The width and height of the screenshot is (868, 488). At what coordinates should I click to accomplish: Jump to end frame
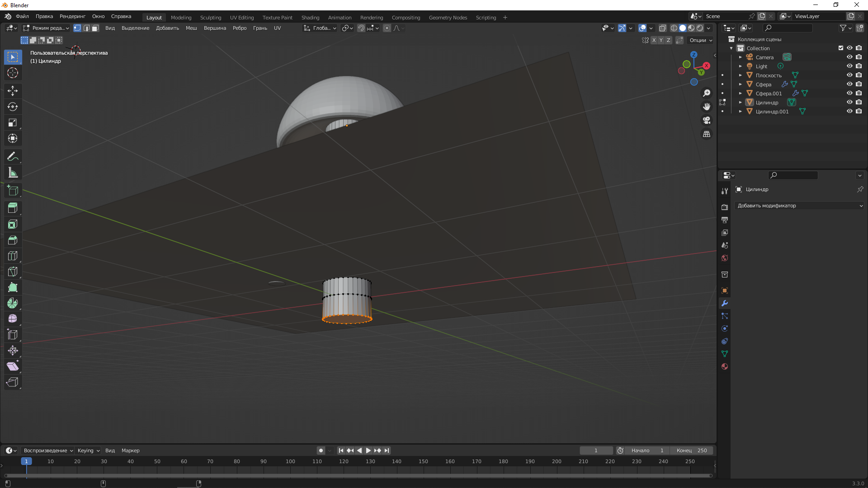coord(387,450)
